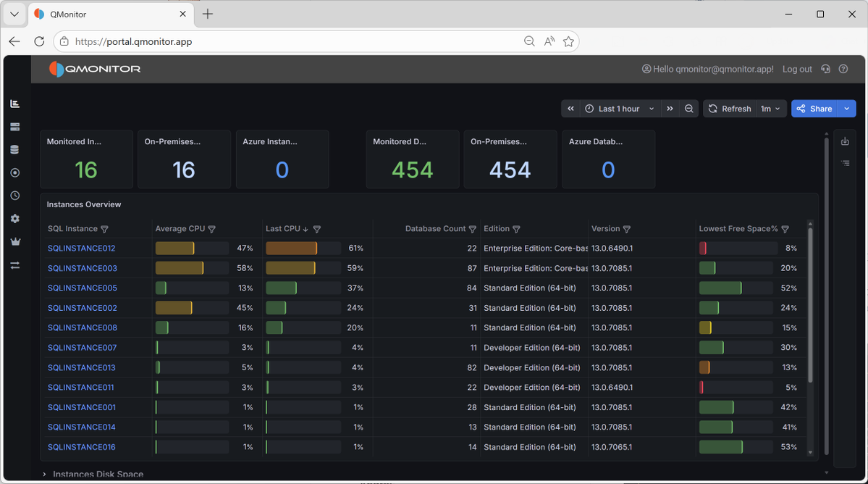868x484 pixels.
Task: Open a new browser tab
Action: [208, 14]
